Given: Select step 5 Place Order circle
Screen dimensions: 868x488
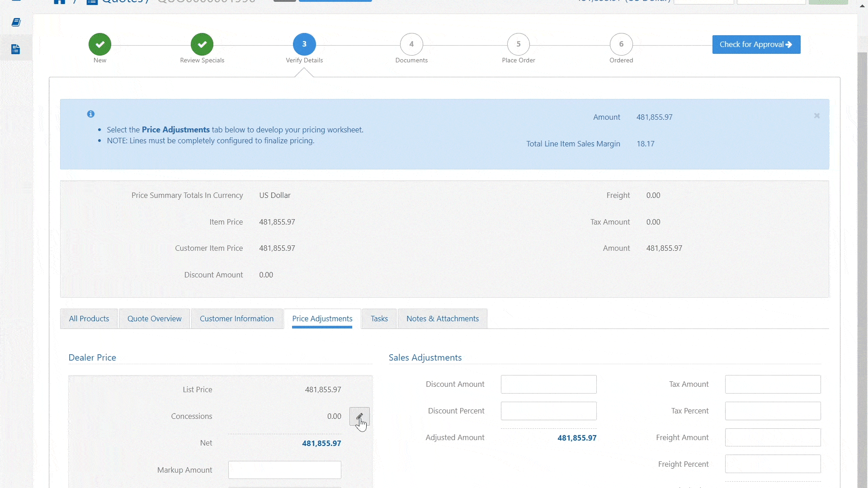Looking at the screenshot, I should click(518, 44).
